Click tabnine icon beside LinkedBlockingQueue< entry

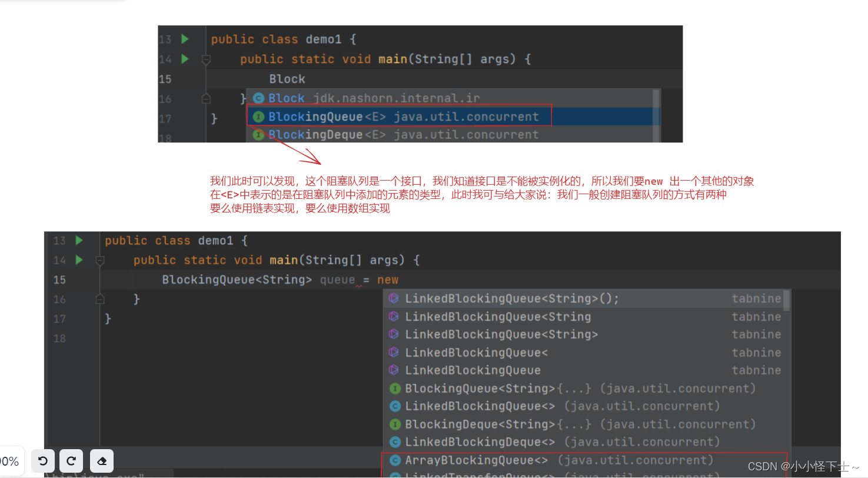click(394, 353)
